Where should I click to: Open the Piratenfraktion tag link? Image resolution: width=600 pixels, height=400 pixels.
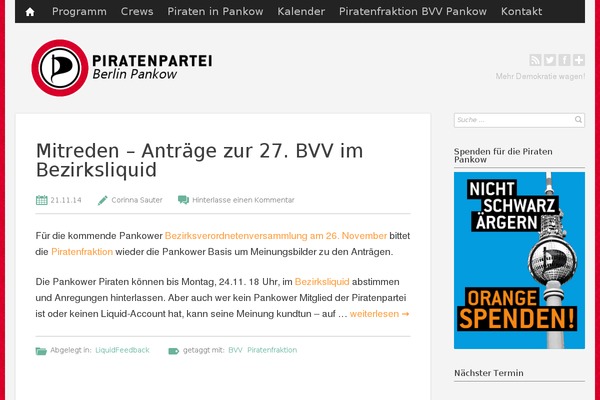[272, 350]
